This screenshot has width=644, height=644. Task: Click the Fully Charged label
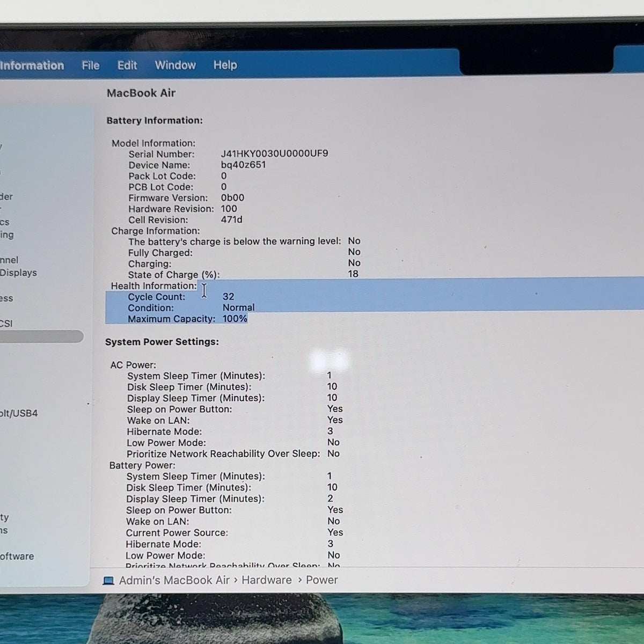[160, 253]
